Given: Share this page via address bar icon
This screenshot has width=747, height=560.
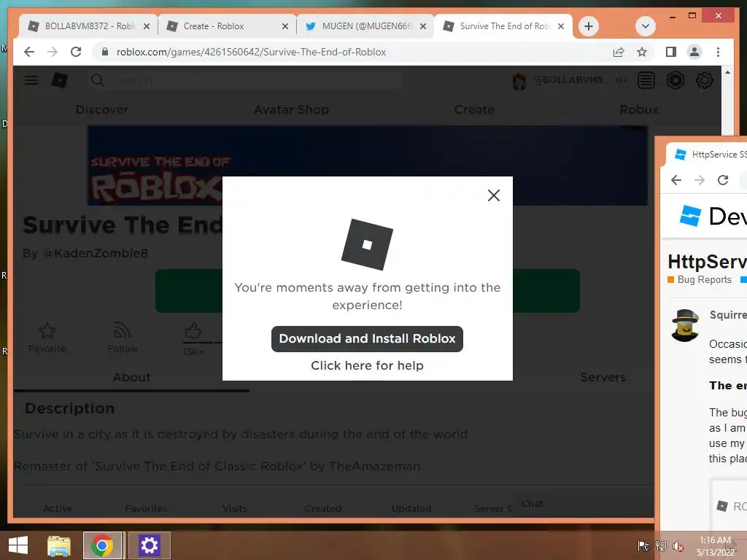Looking at the screenshot, I should (x=619, y=52).
